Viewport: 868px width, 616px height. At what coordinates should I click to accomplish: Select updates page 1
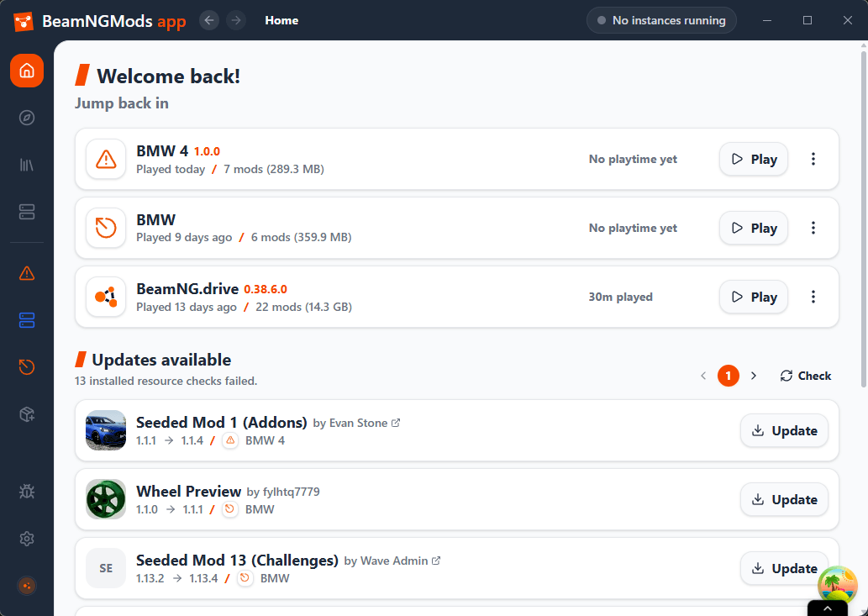click(x=729, y=376)
